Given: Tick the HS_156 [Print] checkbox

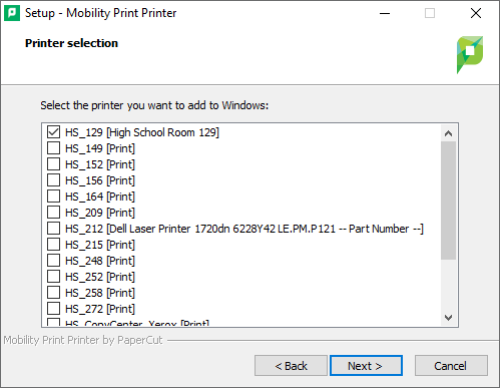Looking at the screenshot, I should [53, 180].
